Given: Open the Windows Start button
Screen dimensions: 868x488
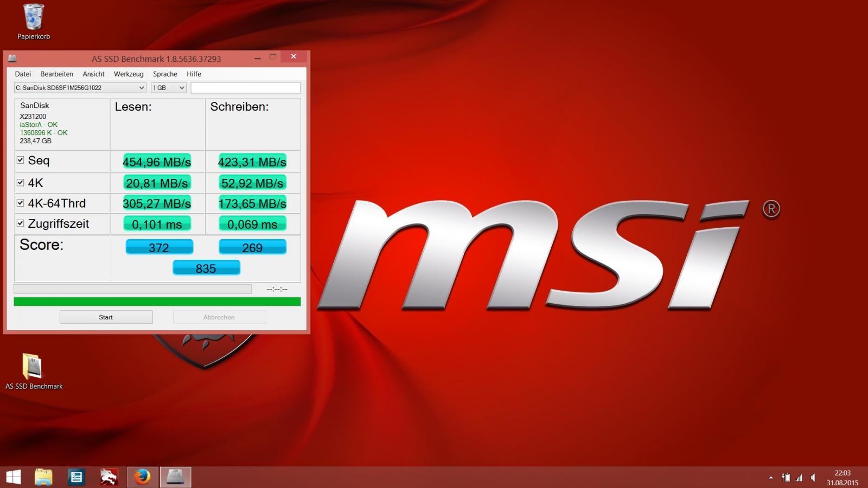Looking at the screenshot, I should pyautogui.click(x=14, y=477).
